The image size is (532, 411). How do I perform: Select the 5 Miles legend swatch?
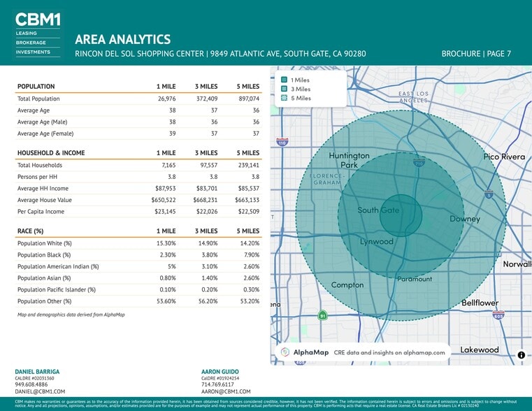click(x=284, y=99)
